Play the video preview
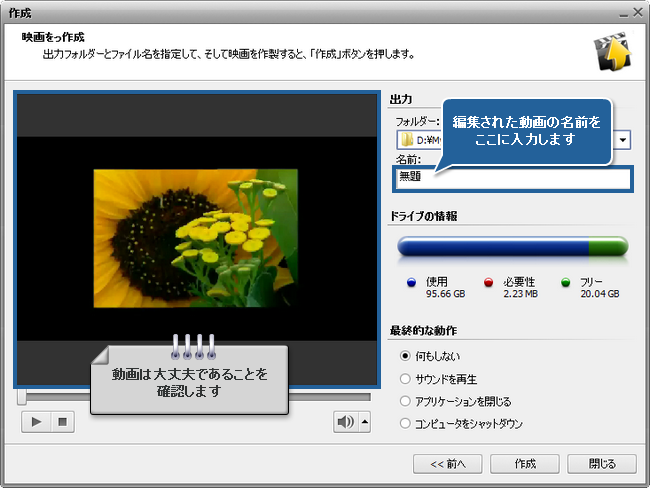 [x=36, y=422]
